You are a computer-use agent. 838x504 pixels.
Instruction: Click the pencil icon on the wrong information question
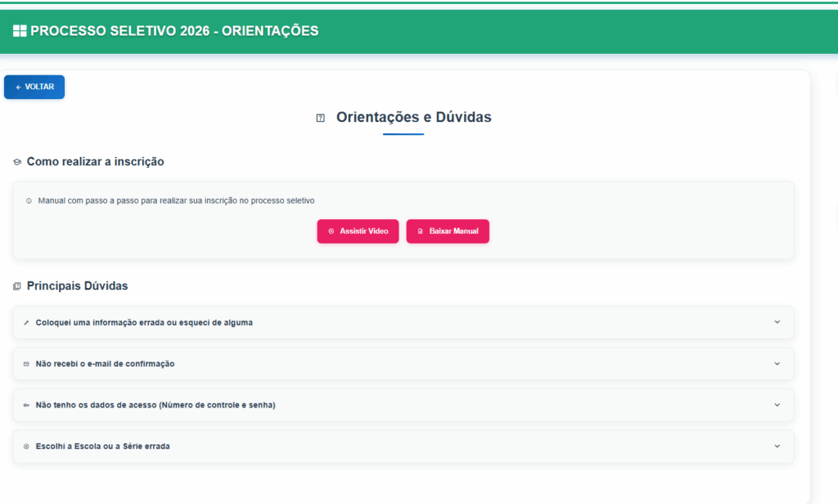pyautogui.click(x=26, y=323)
